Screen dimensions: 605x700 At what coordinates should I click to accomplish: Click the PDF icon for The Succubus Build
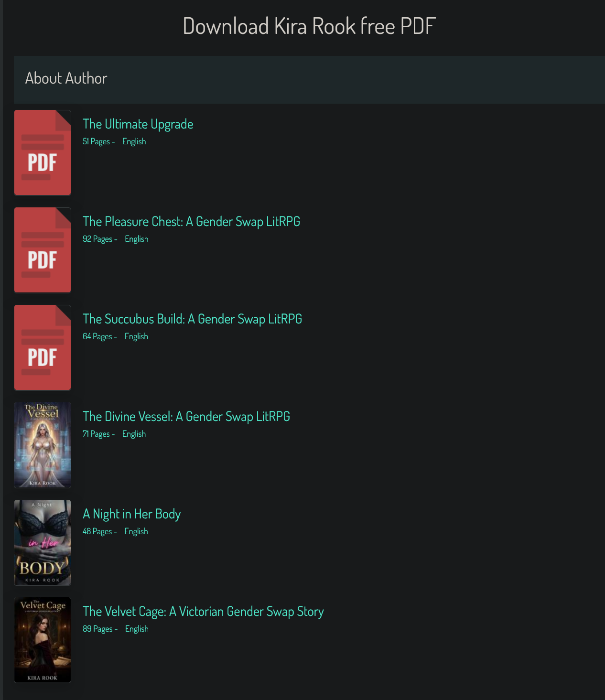[x=43, y=347]
